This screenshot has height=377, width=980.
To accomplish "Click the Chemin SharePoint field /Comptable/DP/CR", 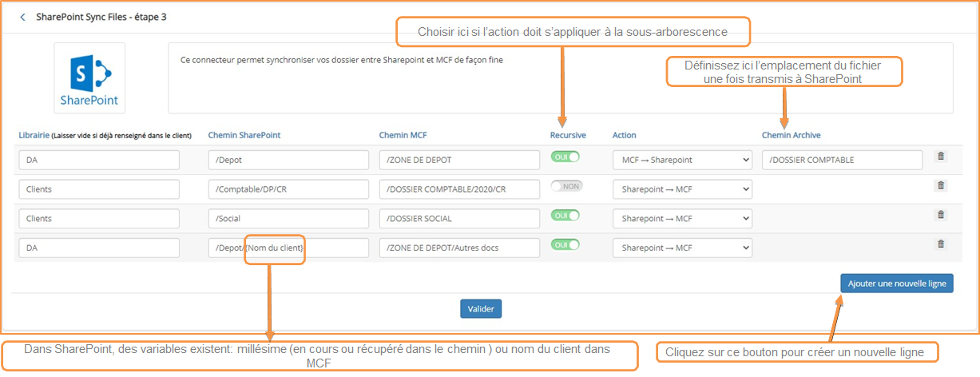I will [288, 189].
